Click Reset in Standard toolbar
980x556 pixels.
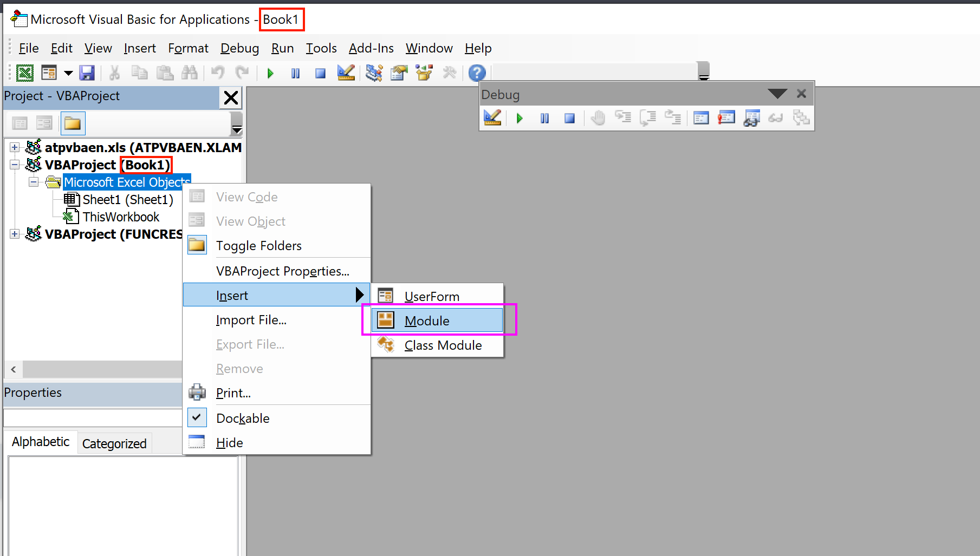[320, 73]
